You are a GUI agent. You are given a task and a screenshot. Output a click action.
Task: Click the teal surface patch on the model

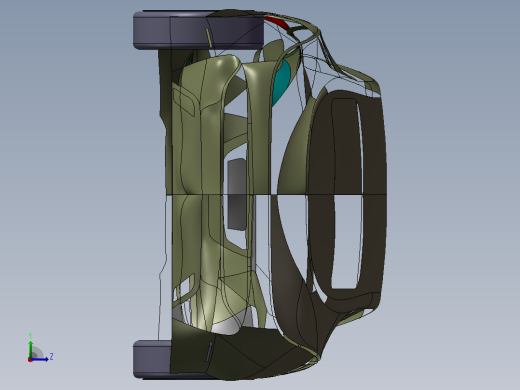click(281, 83)
